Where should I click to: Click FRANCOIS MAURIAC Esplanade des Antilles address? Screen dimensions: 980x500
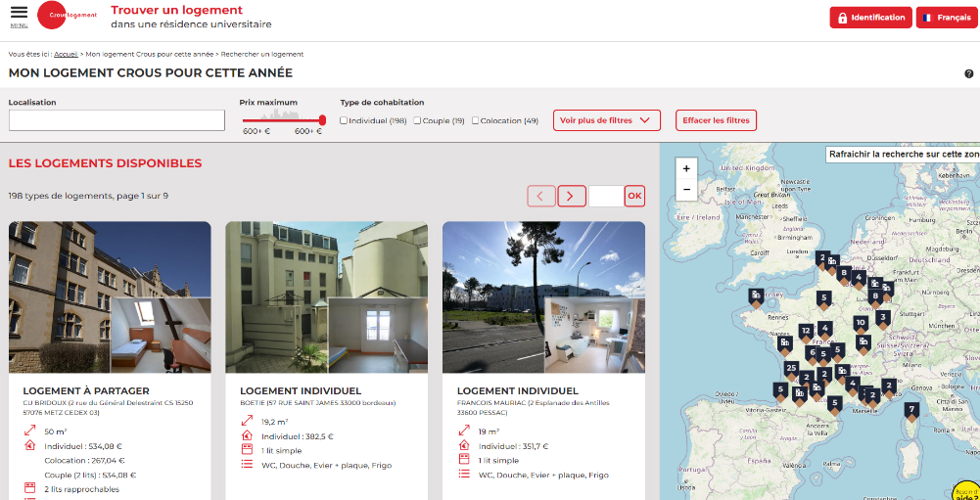click(534, 407)
